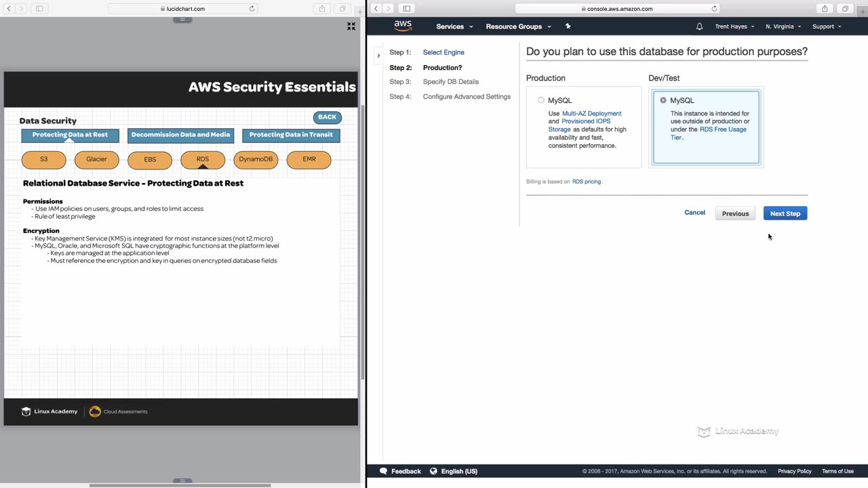The height and width of the screenshot is (488, 868).
Task: Select the Protecting Data at Rest tab
Action: pos(70,135)
